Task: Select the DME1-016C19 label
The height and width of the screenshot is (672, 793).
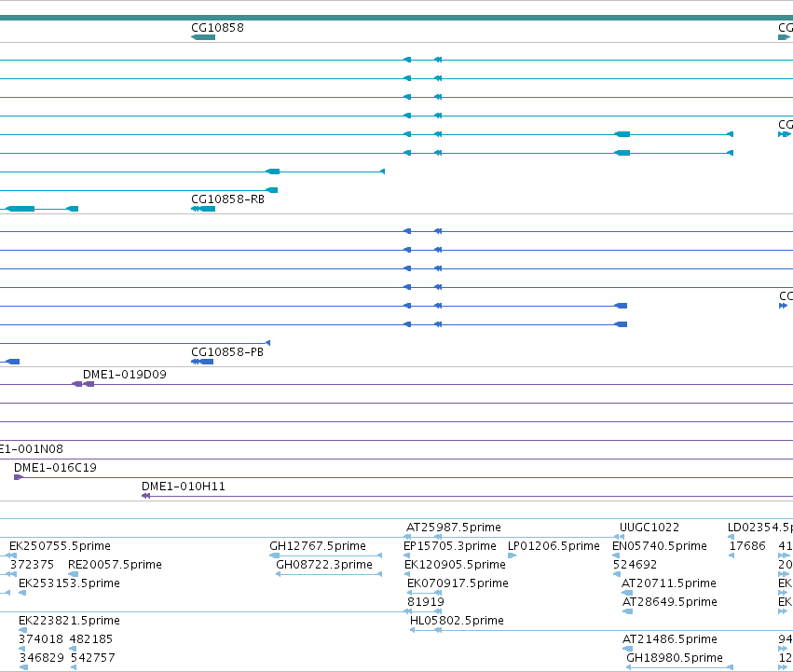Action: coord(55,468)
